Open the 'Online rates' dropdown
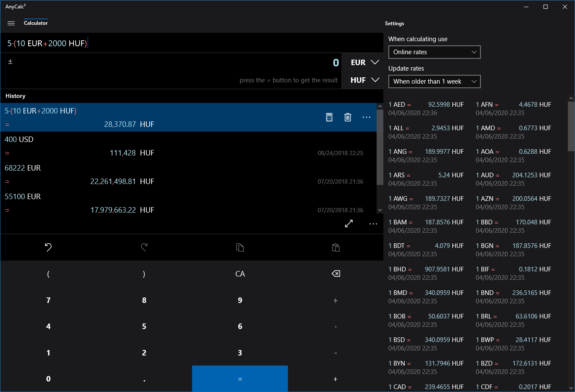The height and width of the screenshot is (392, 575). pos(434,52)
